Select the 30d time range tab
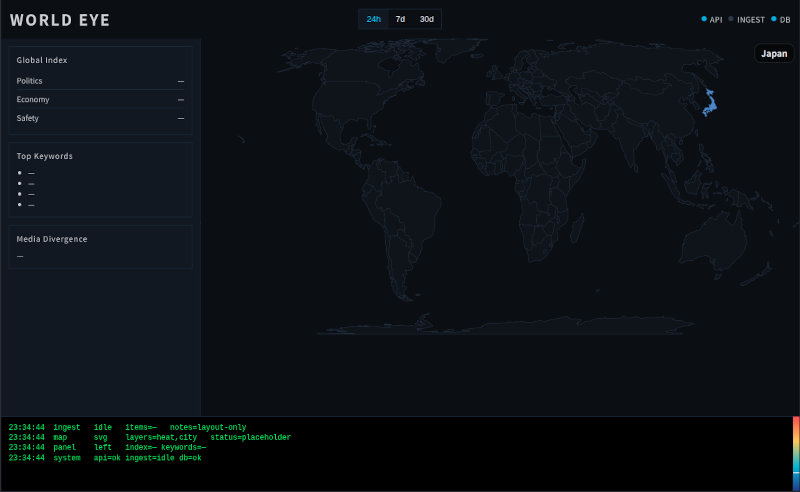 [427, 19]
